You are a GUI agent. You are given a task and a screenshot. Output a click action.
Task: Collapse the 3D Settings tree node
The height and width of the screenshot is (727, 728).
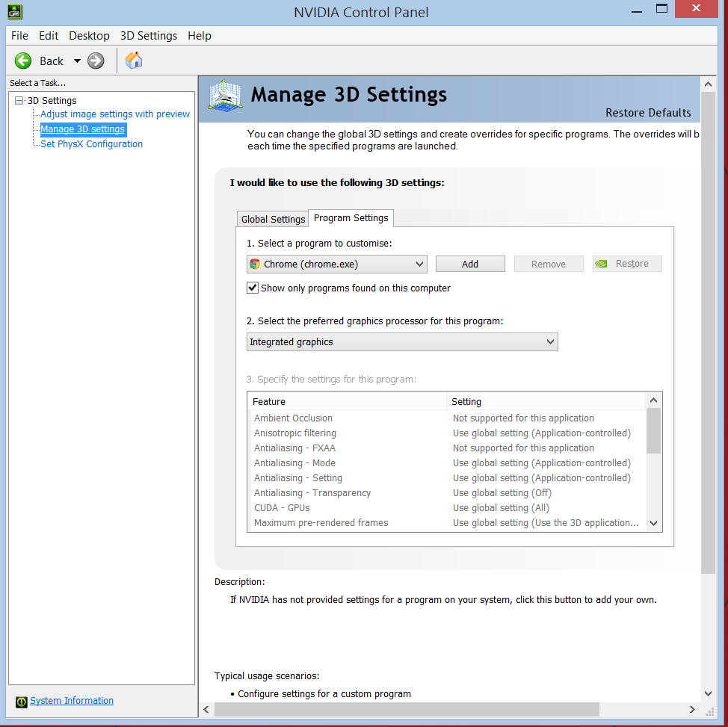coord(19,100)
